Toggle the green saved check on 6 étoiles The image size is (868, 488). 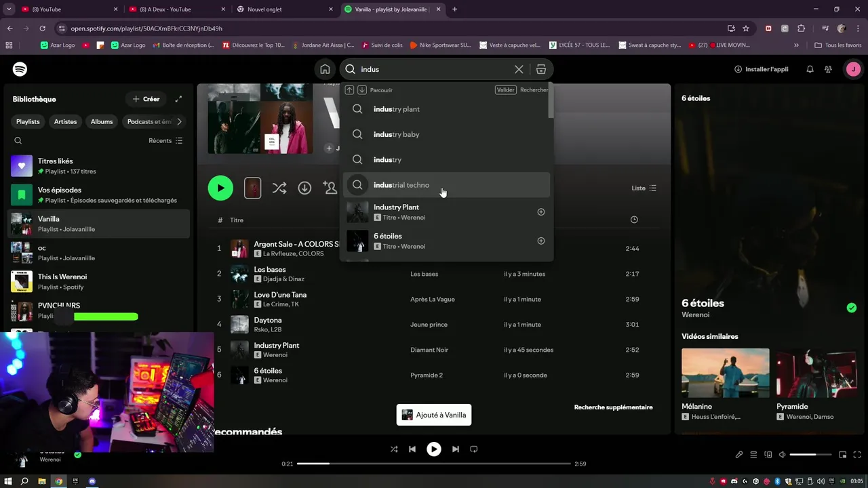click(852, 308)
